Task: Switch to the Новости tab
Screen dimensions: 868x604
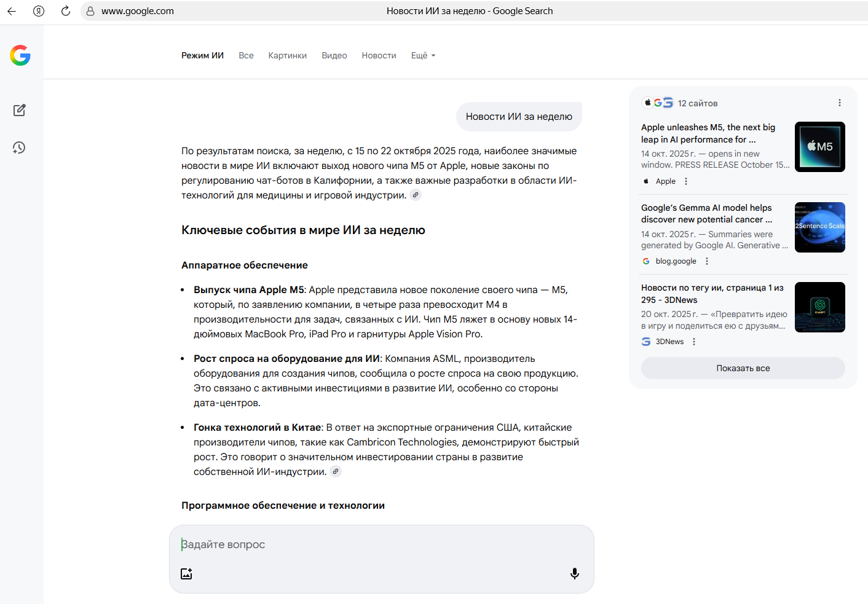Action: (379, 55)
